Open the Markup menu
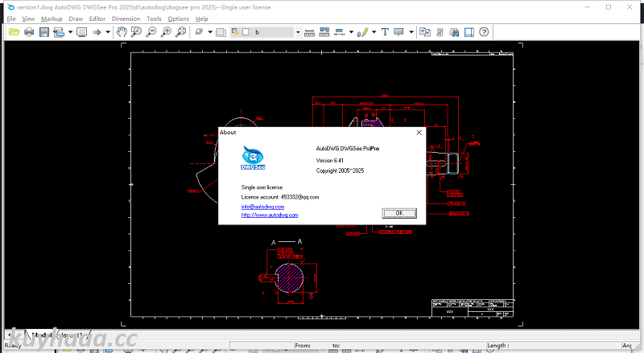 (52, 18)
